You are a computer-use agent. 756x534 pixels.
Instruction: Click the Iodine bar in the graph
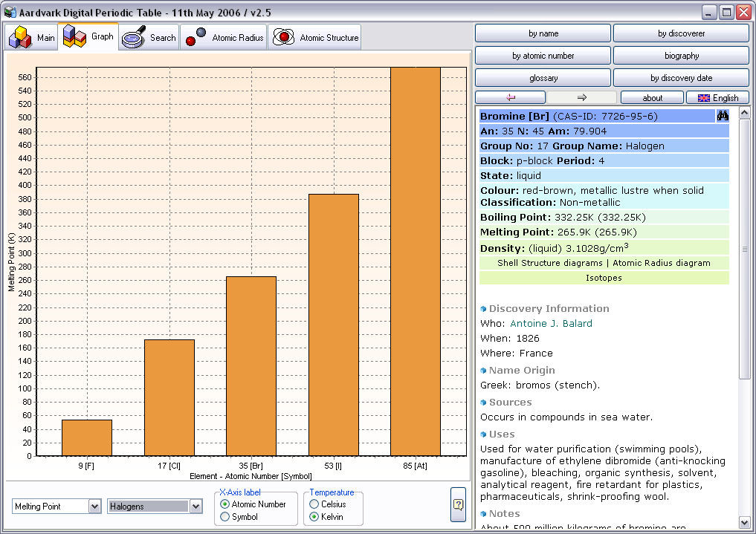click(x=334, y=325)
